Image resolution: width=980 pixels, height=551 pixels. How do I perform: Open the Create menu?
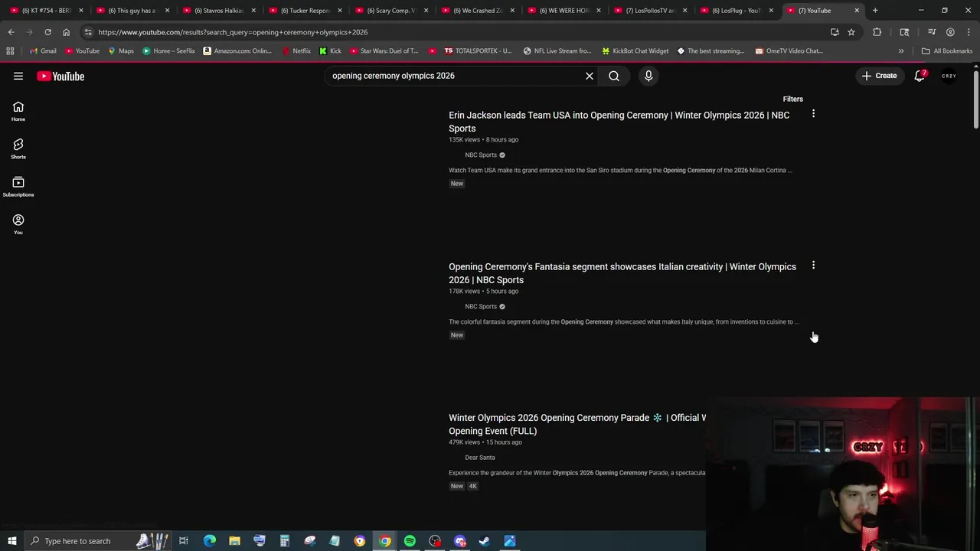879,76
